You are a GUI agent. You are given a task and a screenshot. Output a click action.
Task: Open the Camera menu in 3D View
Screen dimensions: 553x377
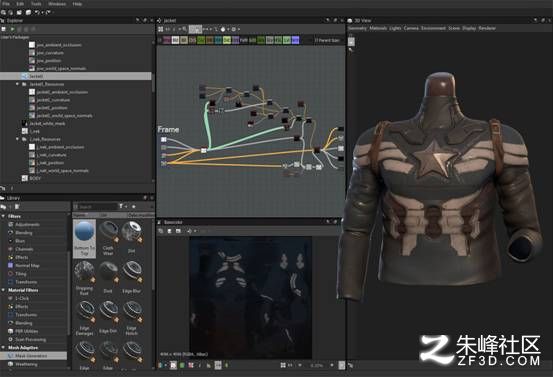point(411,28)
